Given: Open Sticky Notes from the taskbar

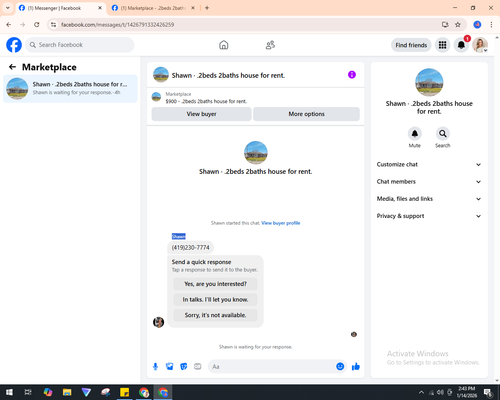Looking at the screenshot, I should 125,392.
